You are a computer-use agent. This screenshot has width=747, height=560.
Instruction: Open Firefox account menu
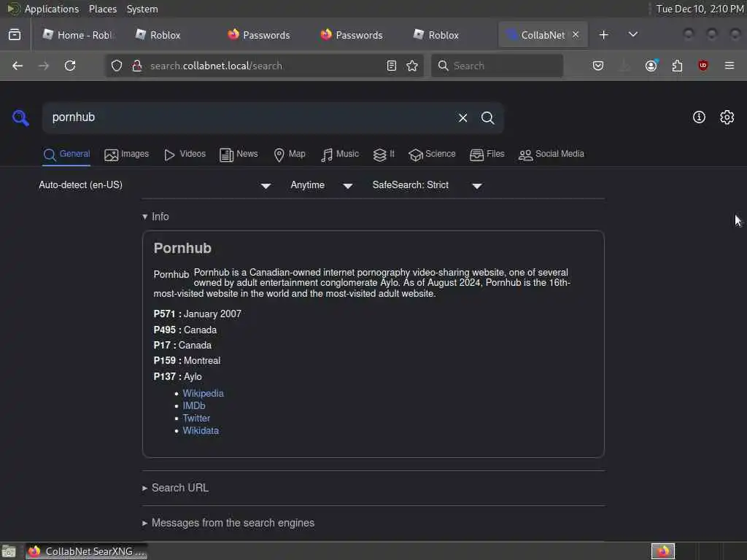[651, 66]
